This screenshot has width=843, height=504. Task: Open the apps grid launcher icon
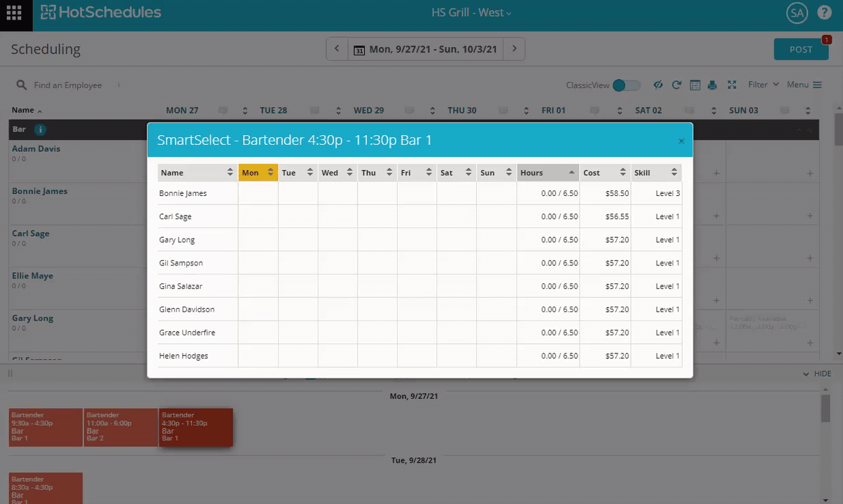point(14,13)
